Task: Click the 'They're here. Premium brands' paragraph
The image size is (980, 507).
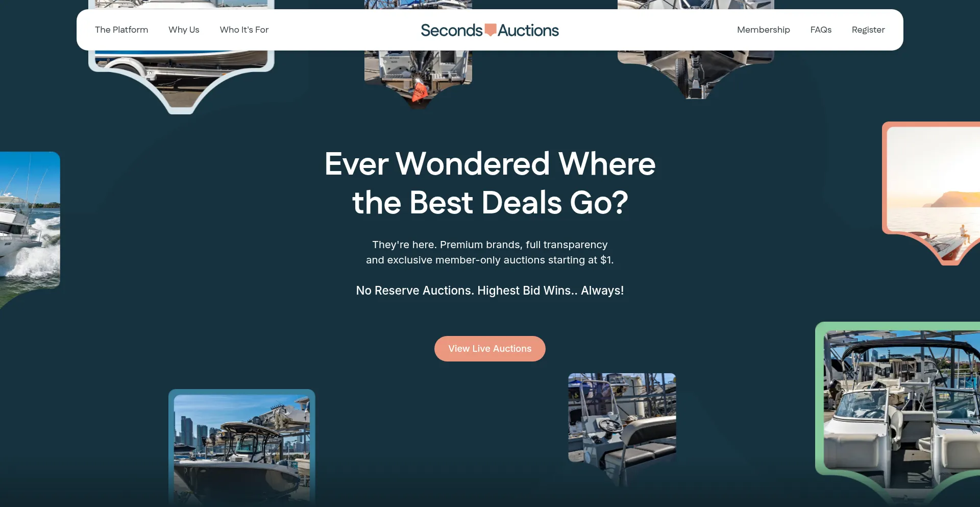Action: click(490, 252)
